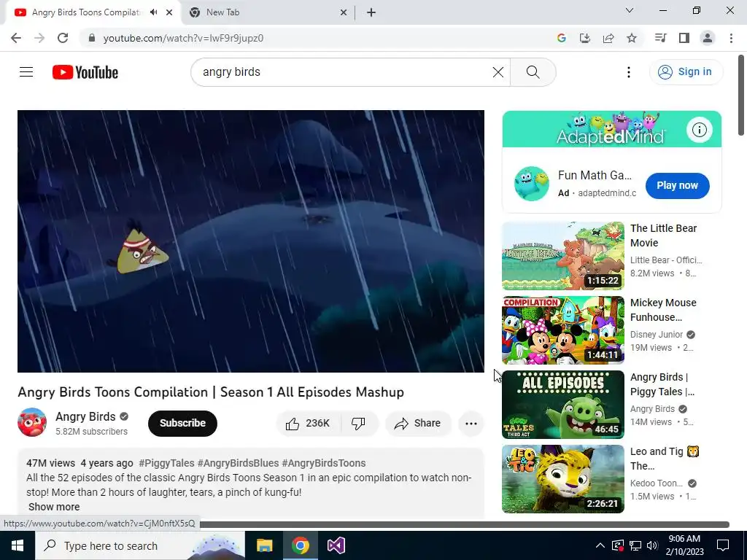Open the #AngryBirdsBlues hashtag
Image resolution: width=747 pixels, height=560 pixels.
pyautogui.click(x=238, y=463)
